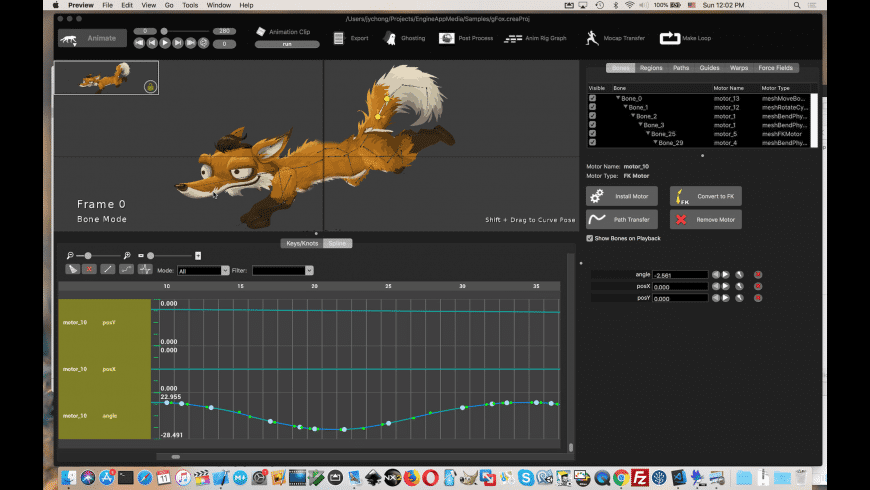Switch to the Regions tab
870x490 pixels.
[651, 68]
